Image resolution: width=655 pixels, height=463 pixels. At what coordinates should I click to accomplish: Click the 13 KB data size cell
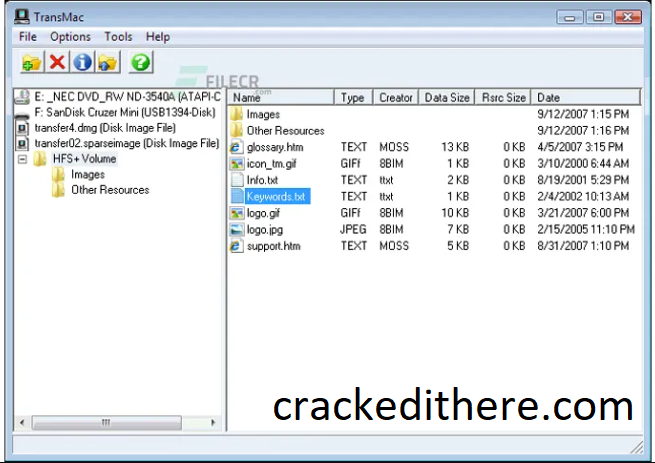(x=455, y=147)
